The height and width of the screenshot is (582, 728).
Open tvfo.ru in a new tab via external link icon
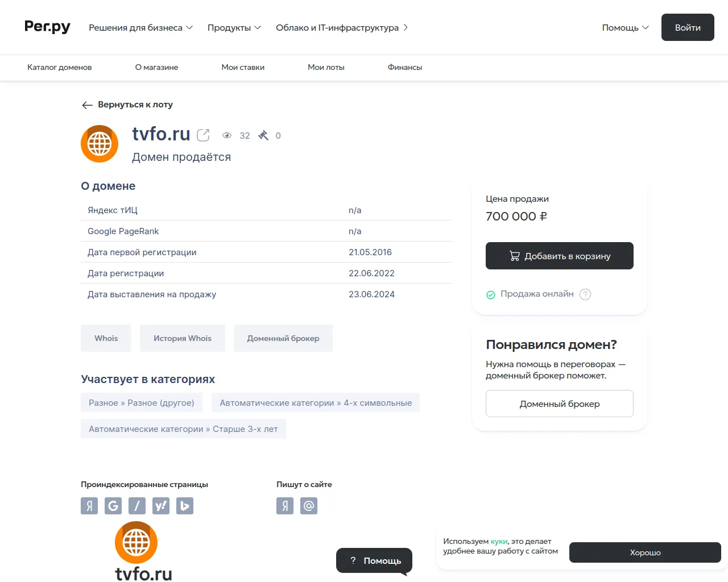pyautogui.click(x=203, y=135)
